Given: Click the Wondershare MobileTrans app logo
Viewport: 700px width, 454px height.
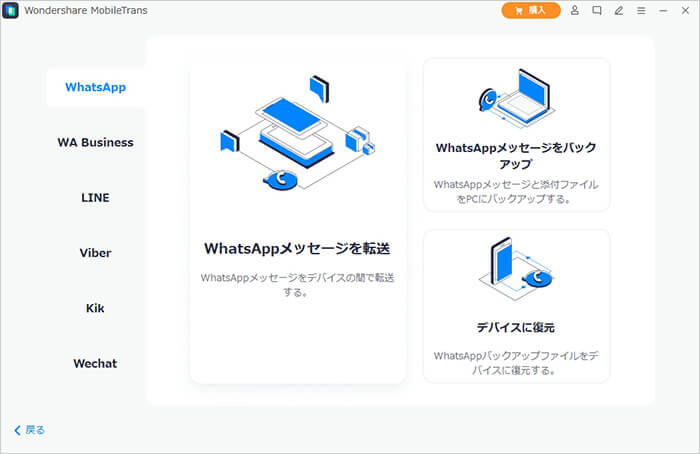Looking at the screenshot, I should pos(12,11).
